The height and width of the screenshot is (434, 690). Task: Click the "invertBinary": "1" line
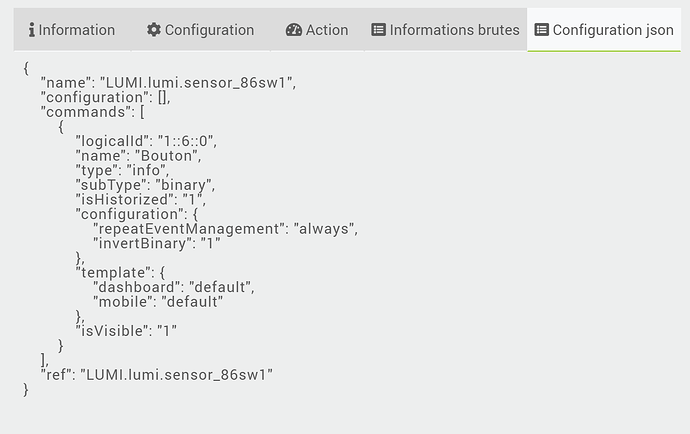pyautogui.click(x=157, y=243)
